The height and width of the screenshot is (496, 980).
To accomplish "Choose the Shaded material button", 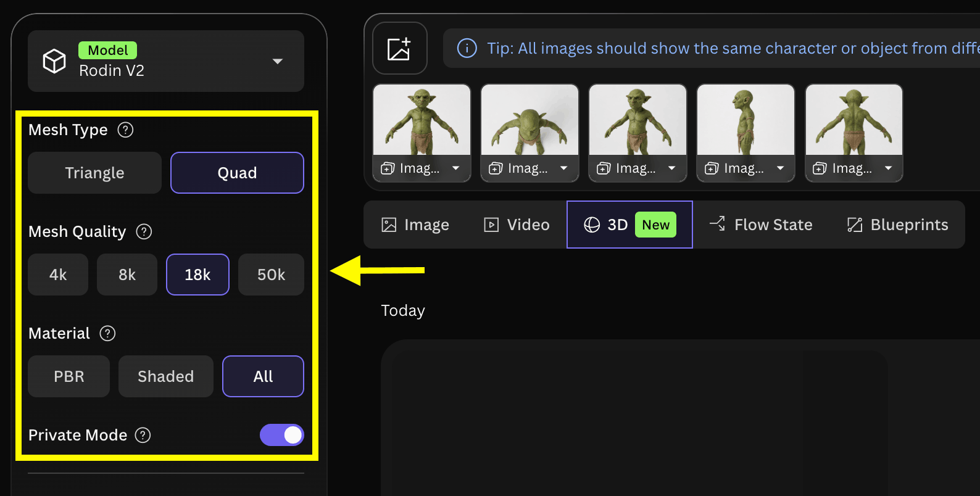I will point(165,376).
